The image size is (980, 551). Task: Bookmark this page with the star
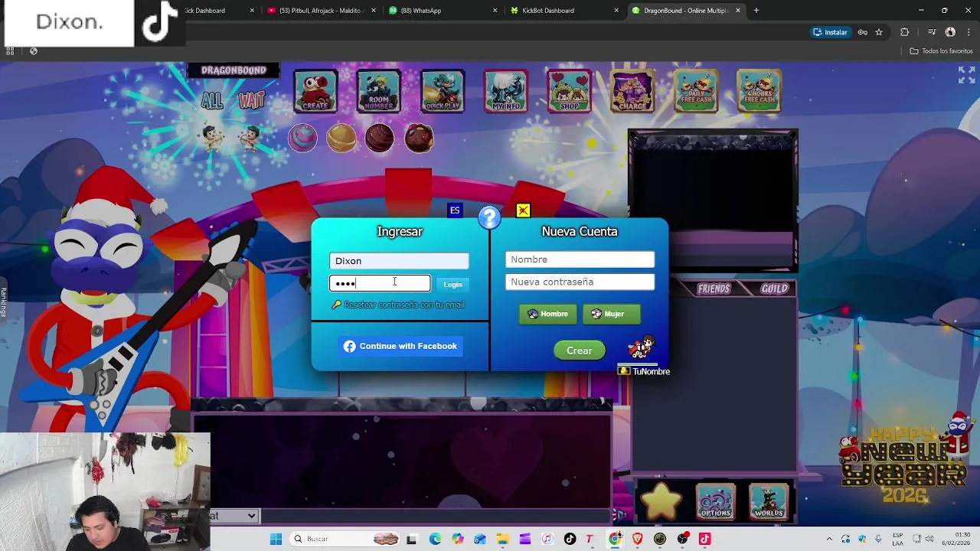tap(879, 32)
